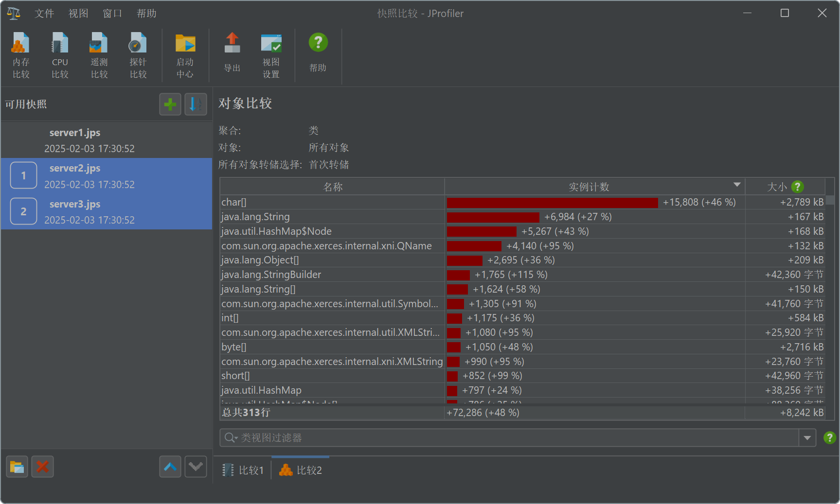Select snapshot server1.jps

click(x=107, y=140)
